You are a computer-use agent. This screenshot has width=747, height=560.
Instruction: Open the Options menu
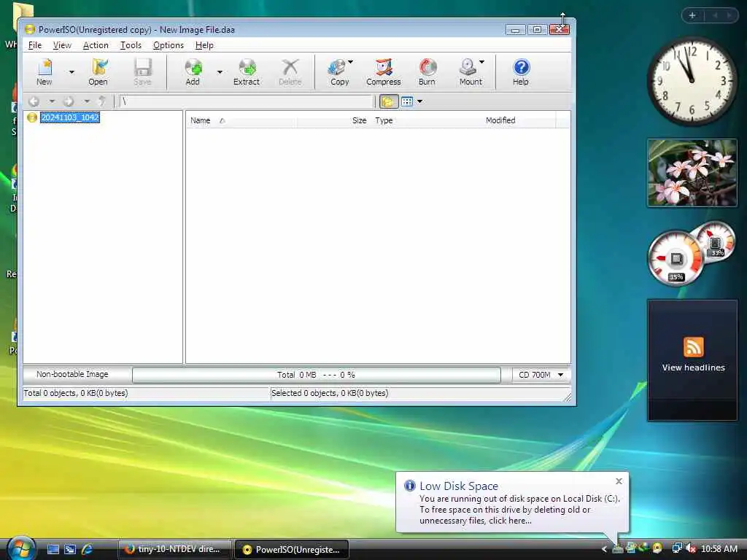[x=169, y=45]
